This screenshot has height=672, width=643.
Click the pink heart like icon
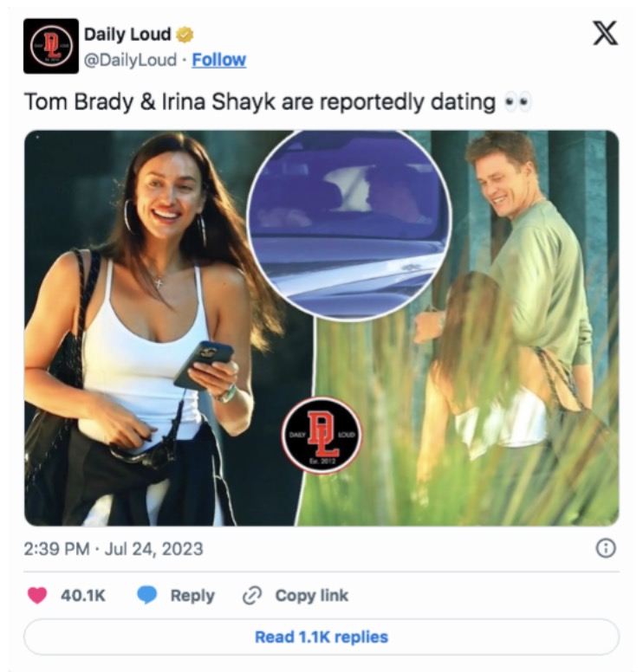[x=37, y=596]
